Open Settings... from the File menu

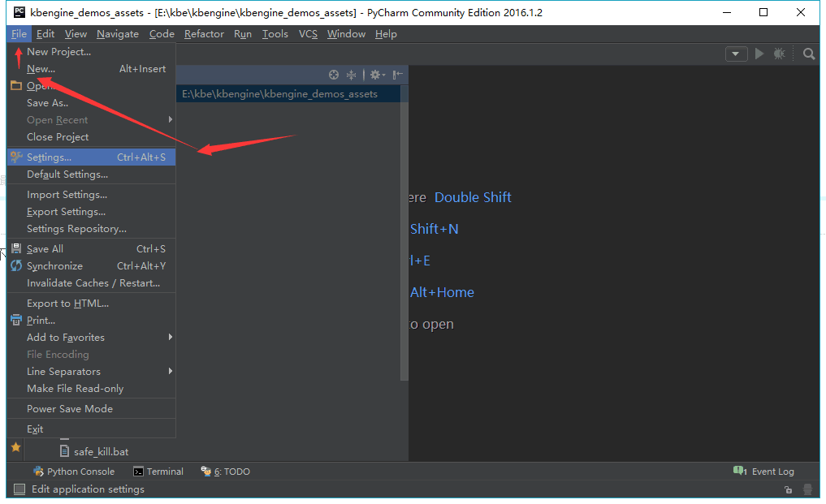tap(91, 157)
